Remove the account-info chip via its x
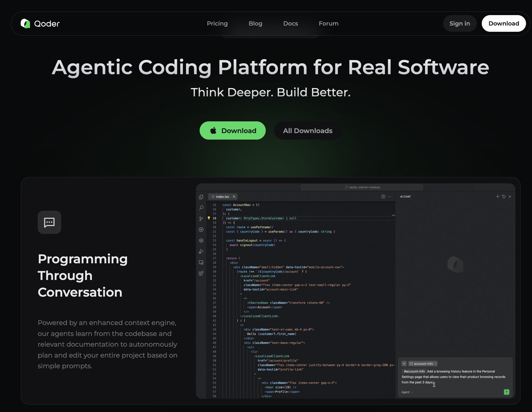The image size is (532, 412). pos(435,364)
